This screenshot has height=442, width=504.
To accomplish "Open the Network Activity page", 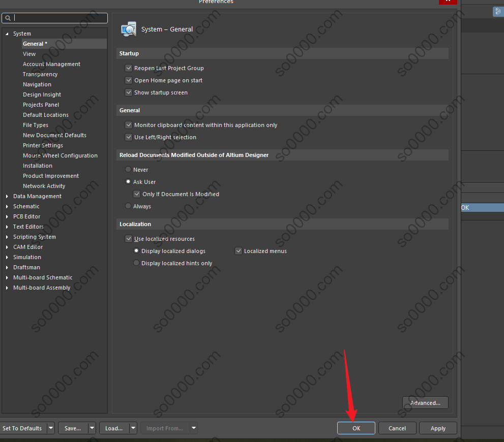I will (x=44, y=186).
